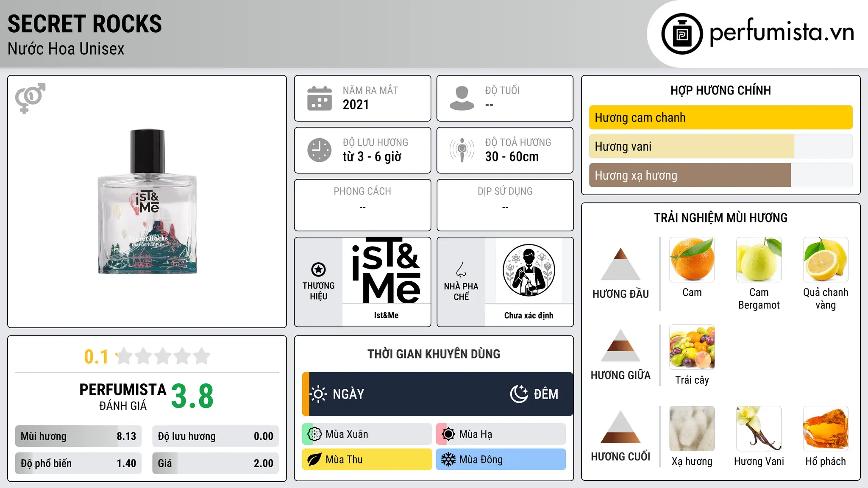The width and height of the screenshot is (868, 488).
Task: Click the perfumista.vn site name
Action: coord(782,31)
